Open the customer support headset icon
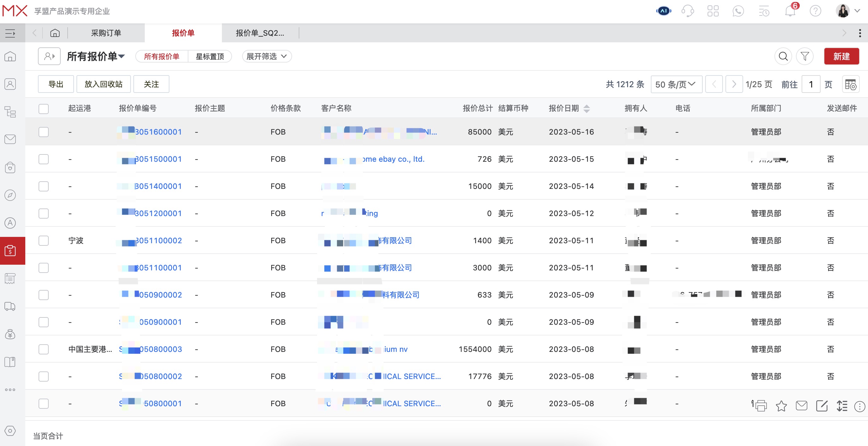Image resolution: width=868 pixels, height=446 pixels. pyautogui.click(x=688, y=11)
